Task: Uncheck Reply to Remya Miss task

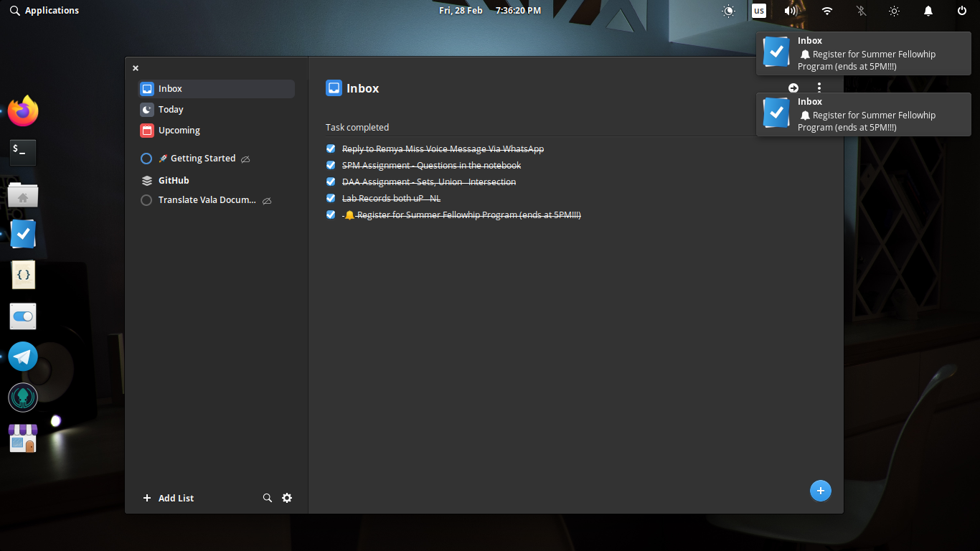Action: click(331, 149)
